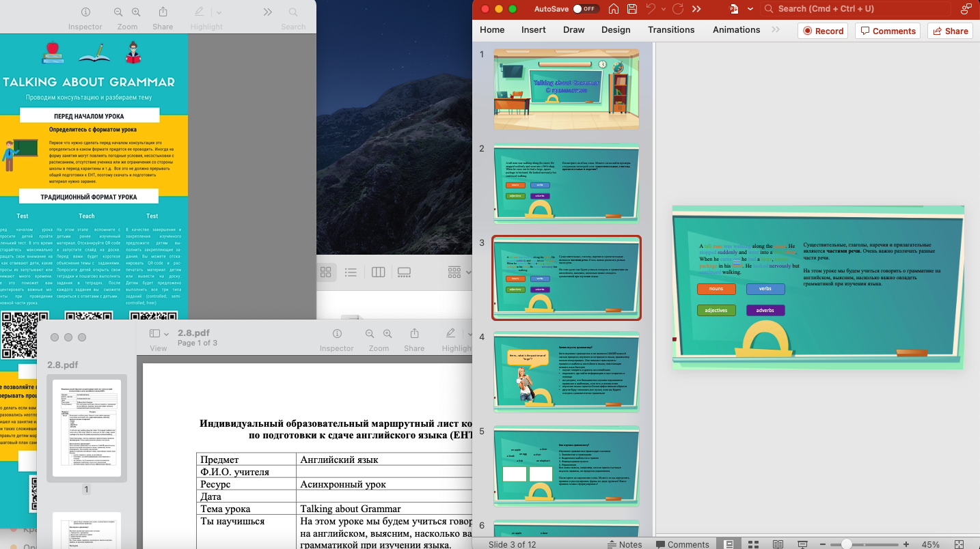Image resolution: width=980 pixels, height=549 pixels.
Task: Share from the top Preview window
Action: coord(163,12)
